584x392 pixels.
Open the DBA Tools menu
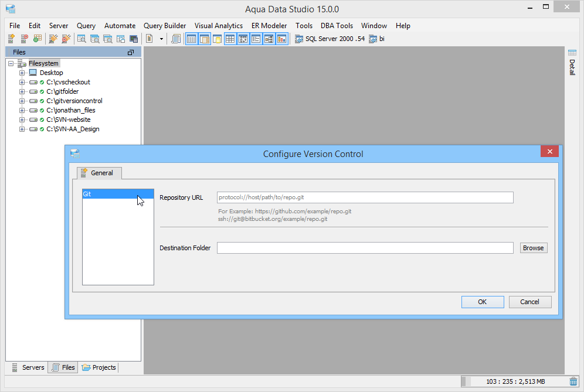click(337, 26)
